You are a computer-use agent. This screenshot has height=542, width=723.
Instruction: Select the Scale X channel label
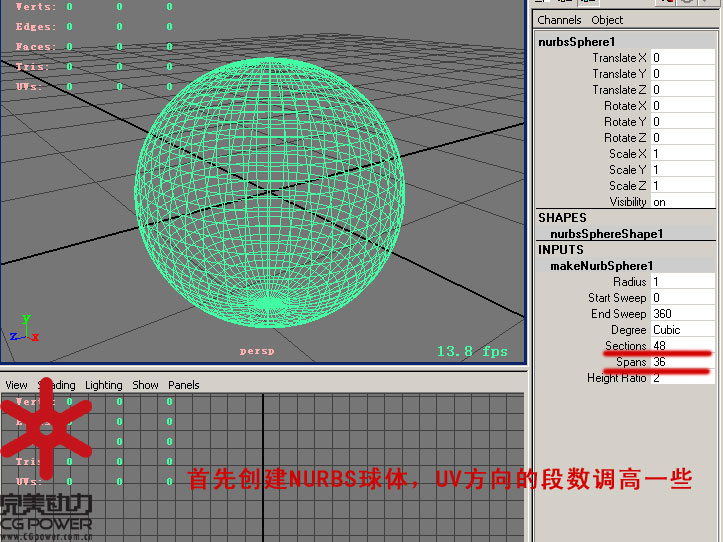coord(628,154)
